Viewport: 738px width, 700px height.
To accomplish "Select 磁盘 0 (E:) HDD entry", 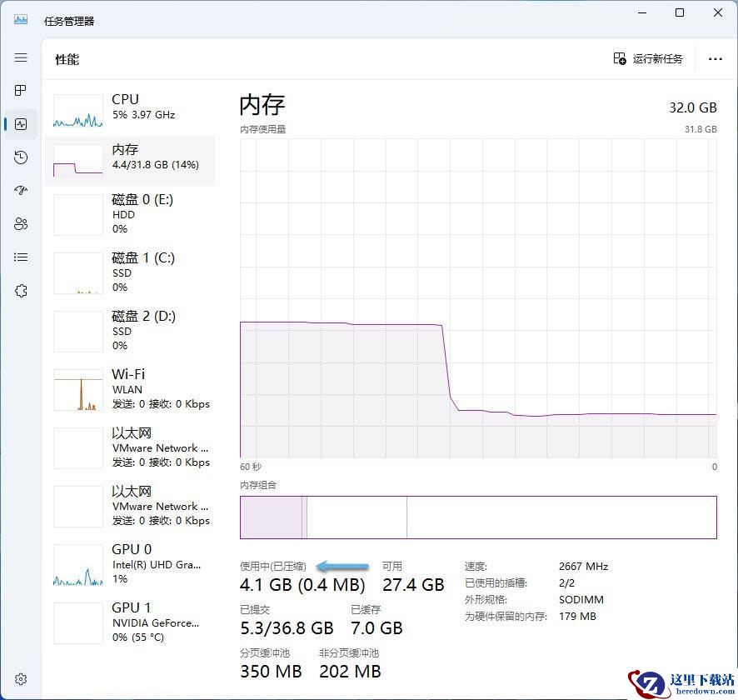I will (130, 214).
